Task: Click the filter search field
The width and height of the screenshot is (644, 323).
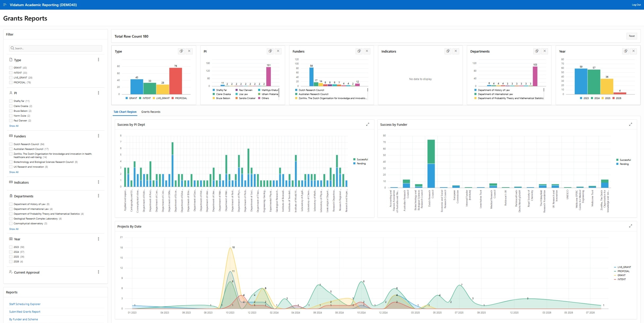Action: [x=56, y=48]
